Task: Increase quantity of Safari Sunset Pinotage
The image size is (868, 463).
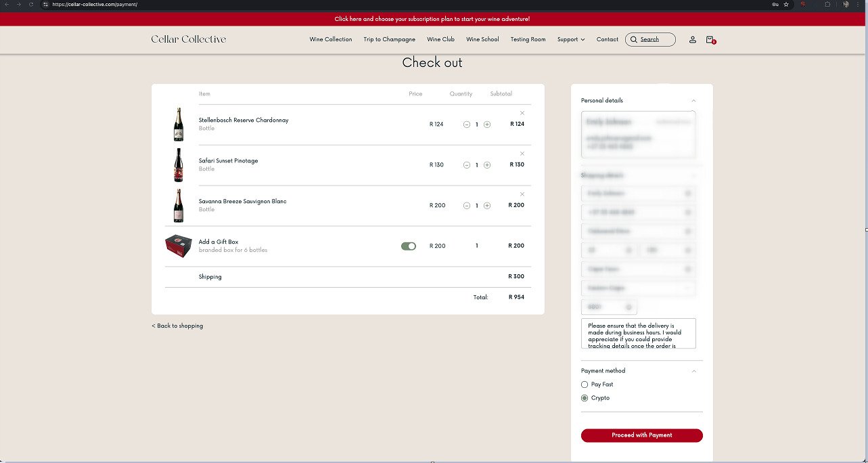Action: 487,165
